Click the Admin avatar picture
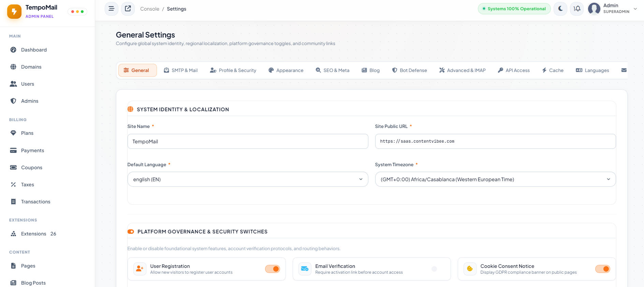 click(594, 9)
